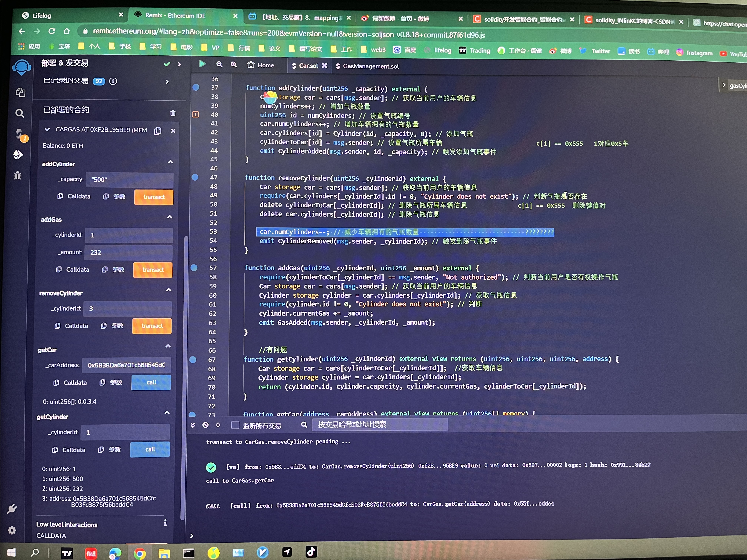The width and height of the screenshot is (747, 560).
Task: Click the editor zoom out magnifier
Action: click(219, 64)
